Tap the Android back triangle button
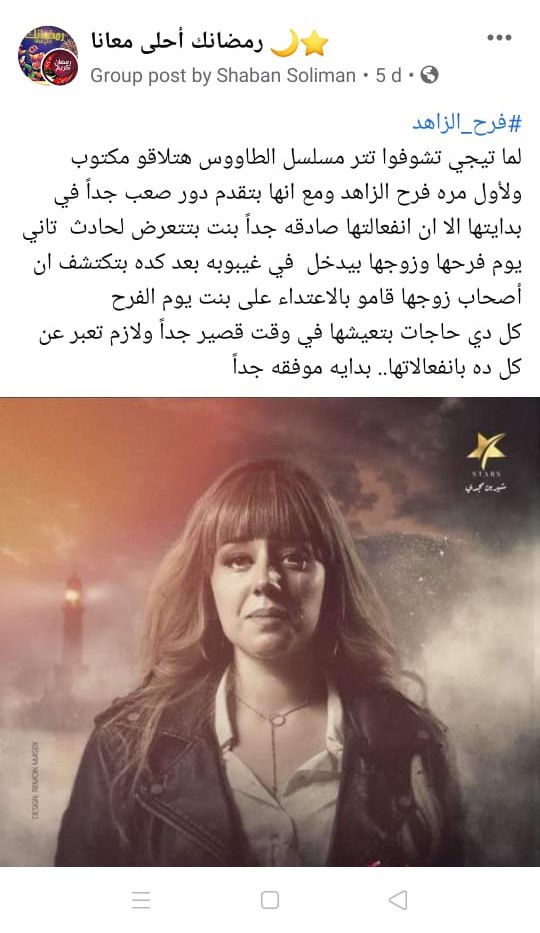540x933 pixels. point(398,900)
